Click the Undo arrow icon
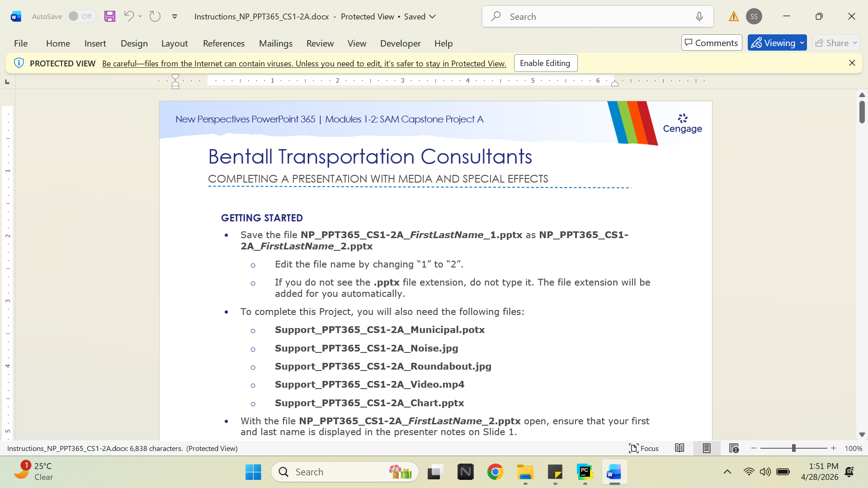The height and width of the screenshot is (488, 868). [x=129, y=16]
